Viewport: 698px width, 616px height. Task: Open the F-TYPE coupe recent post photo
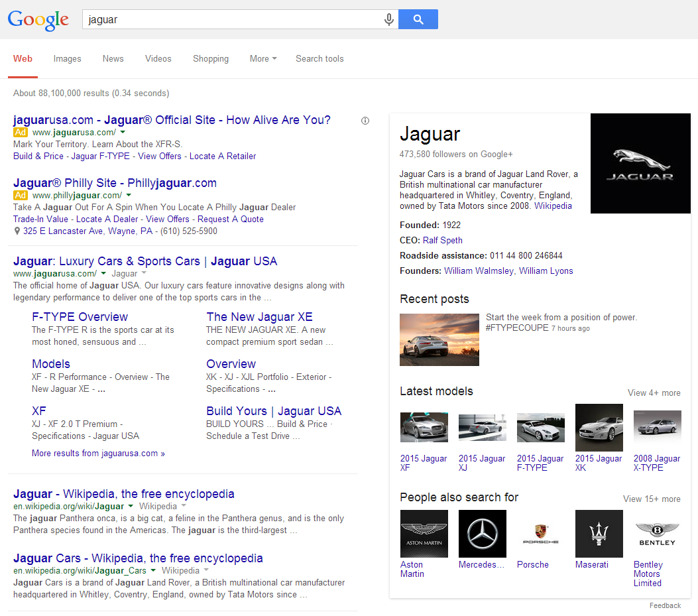[x=439, y=340]
